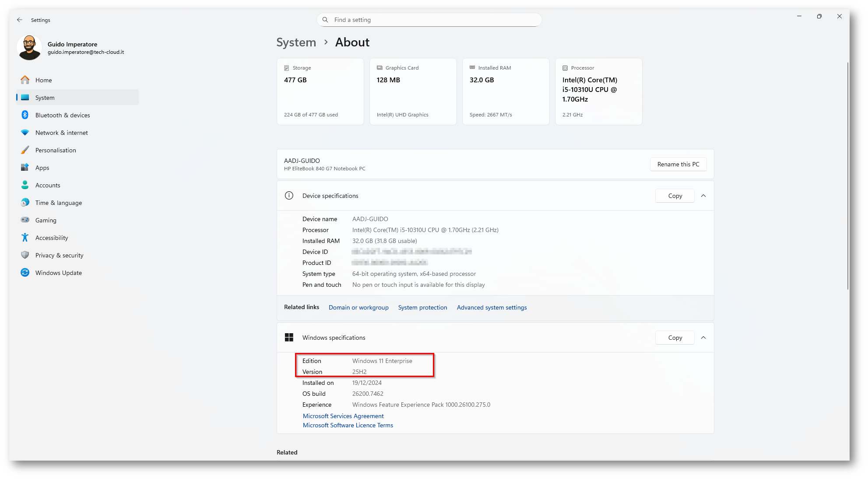Click System in the breadcrumb
Viewport: 868px width, 479px height.
pos(296,42)
